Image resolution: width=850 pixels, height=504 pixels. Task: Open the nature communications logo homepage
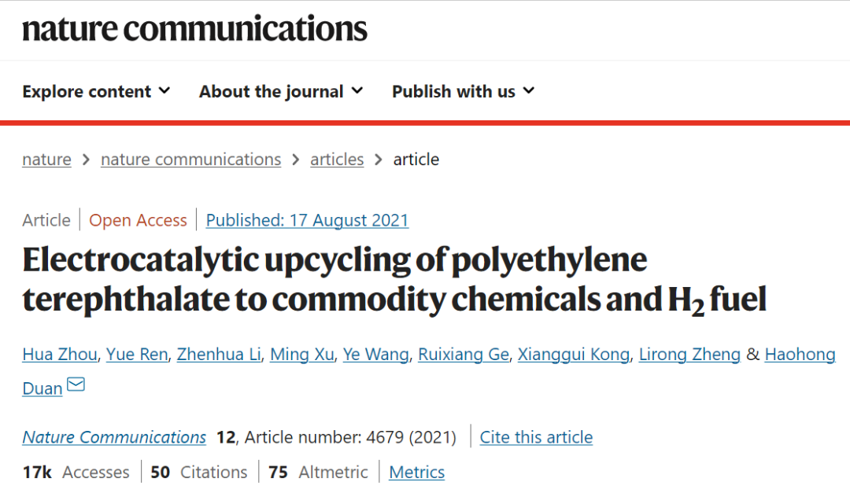coord(194,29)
